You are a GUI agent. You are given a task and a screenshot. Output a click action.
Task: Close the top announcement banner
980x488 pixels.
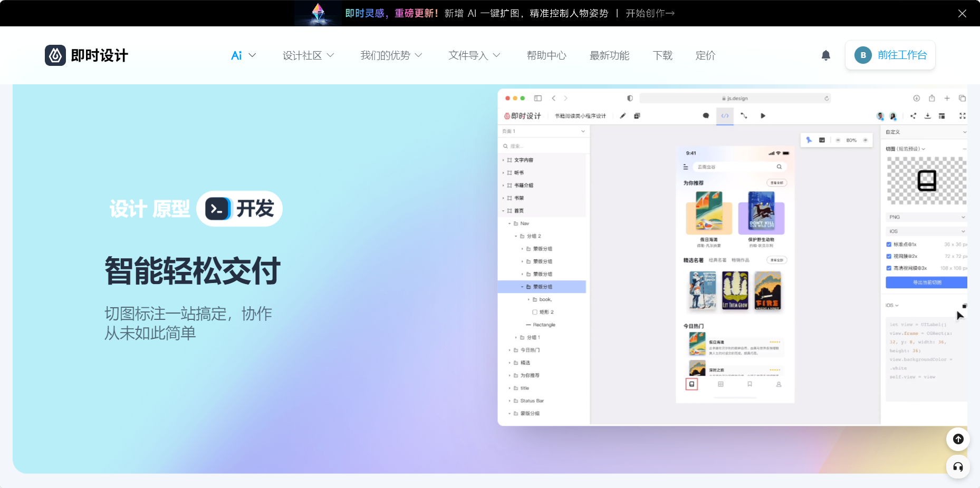[962, 13]
